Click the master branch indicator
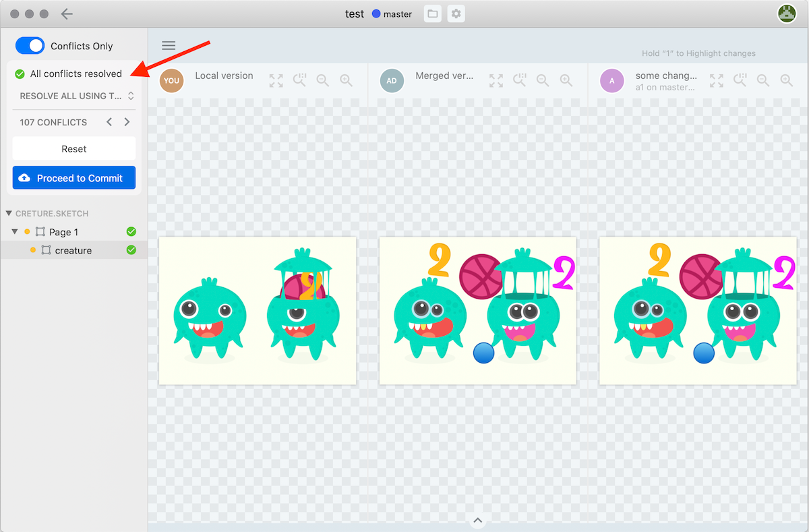 point(392,14)
